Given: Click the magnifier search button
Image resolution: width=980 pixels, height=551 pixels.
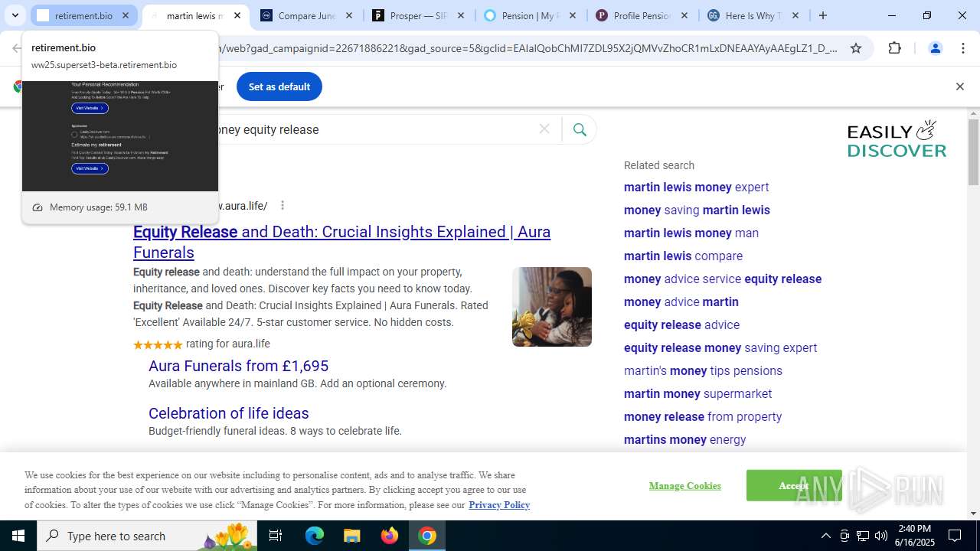Looking at the screenshot, I should [580, 129].
